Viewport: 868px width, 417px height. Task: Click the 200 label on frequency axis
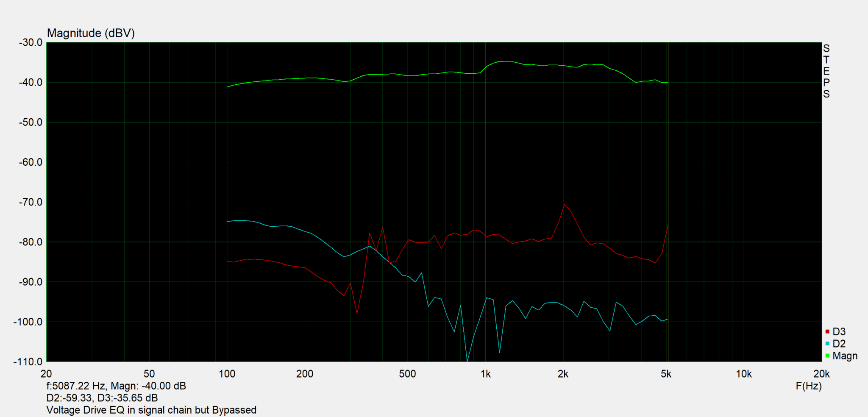click(x=305, y=374)
